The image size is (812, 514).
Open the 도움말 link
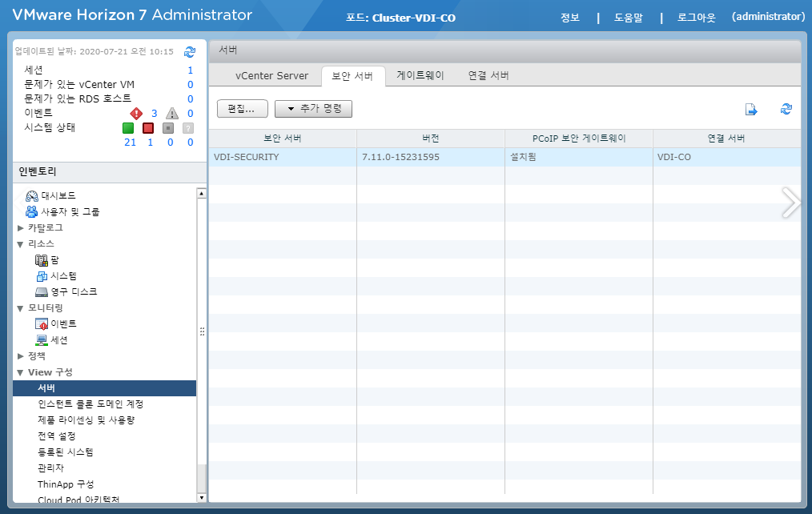coord(628,18)
